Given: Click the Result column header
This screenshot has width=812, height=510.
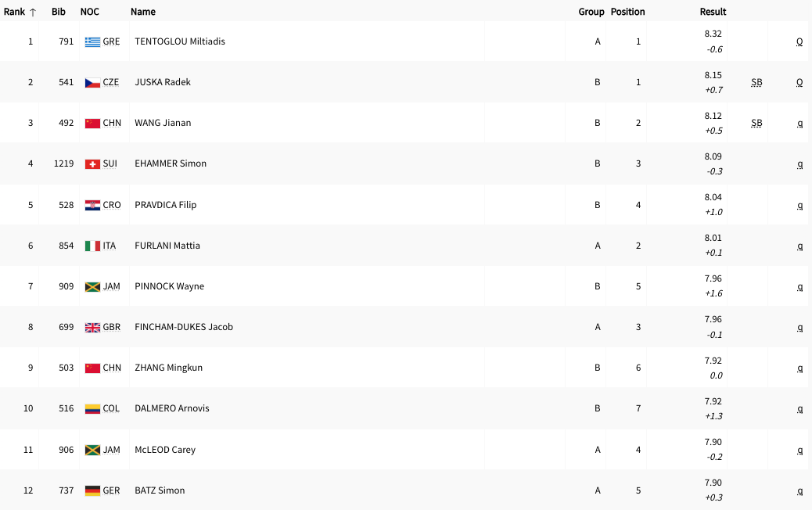Looking at the screenshot, I should (x=713, y=12).
